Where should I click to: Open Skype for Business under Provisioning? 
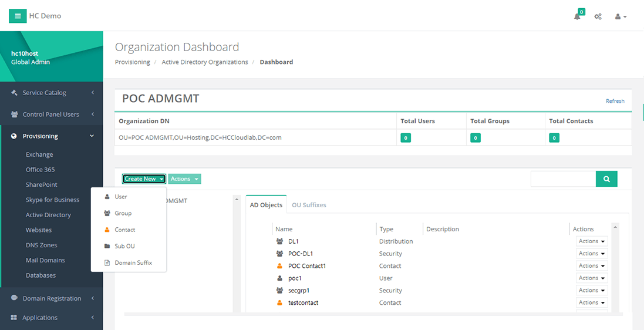[53, 200]
